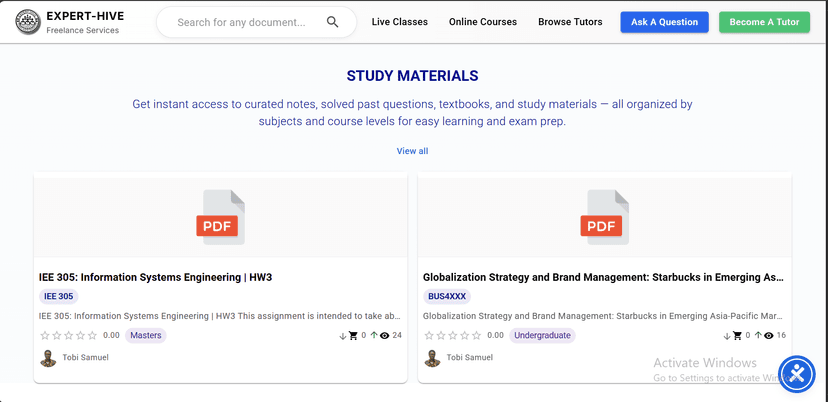Click cart icon on IEE 305 card
This screenshot has height=402, width=828.
pyautogui.click(x=353, y=335)
